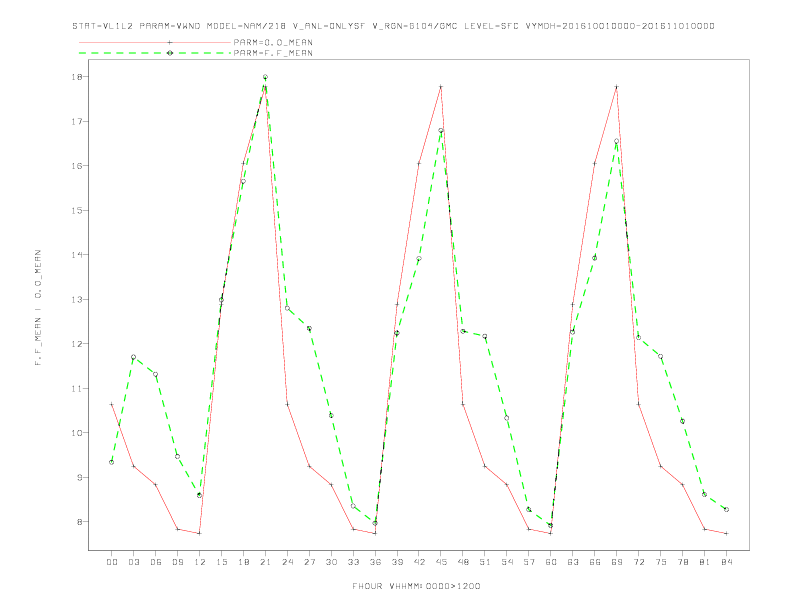The width and height of the screenshot is (792, 612).
Task: Click the x-axis label FHOUR VHHMM=0000>1200
Action: tap(416, 586)
